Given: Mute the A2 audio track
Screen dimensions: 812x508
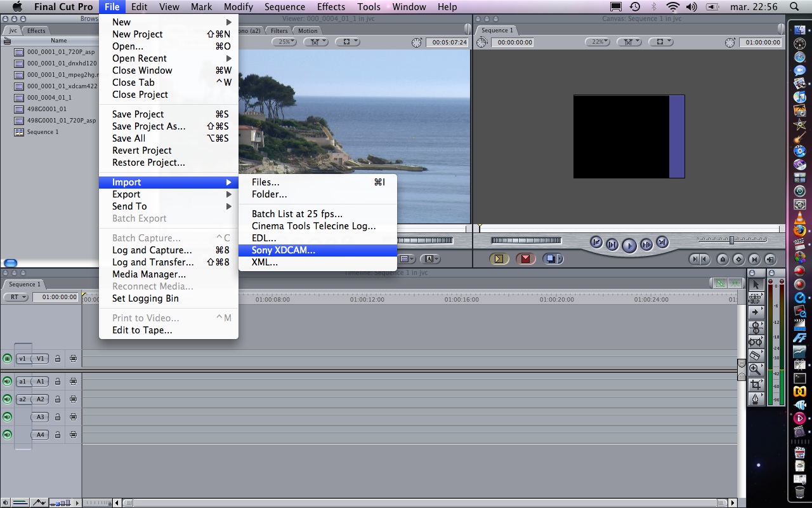Looking at the screenshot, I should tap(7, 399).
